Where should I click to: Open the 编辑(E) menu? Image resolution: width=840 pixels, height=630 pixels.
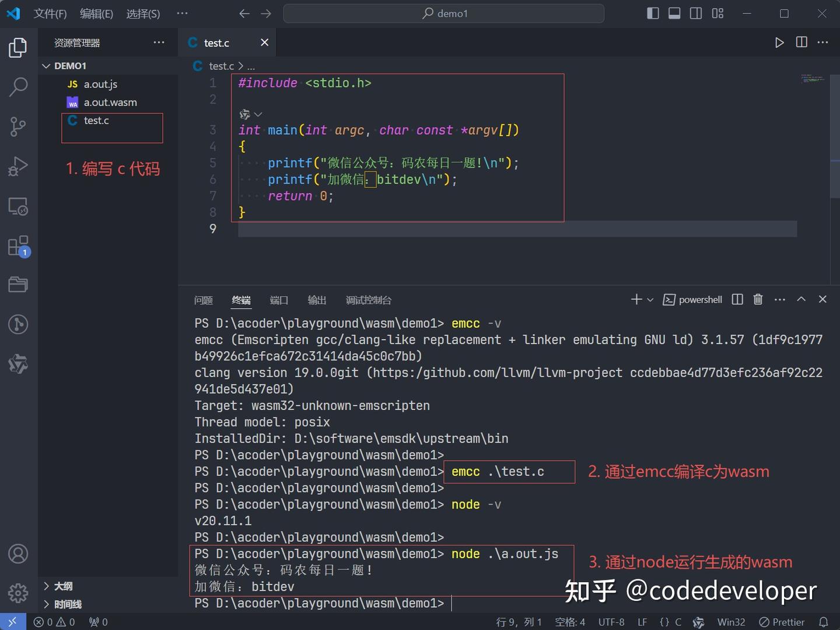(x=96, y=13)
